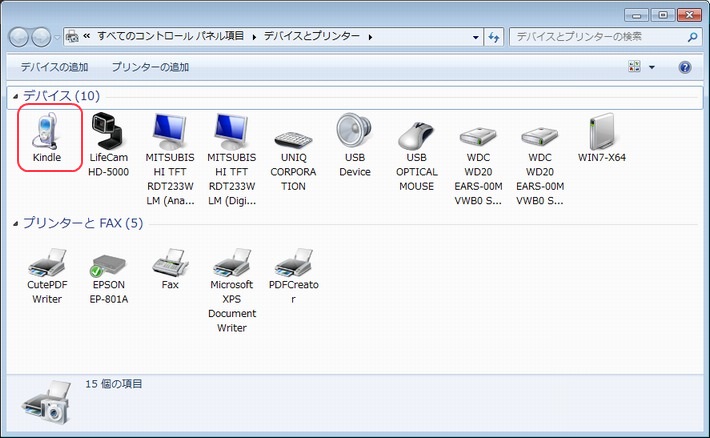Select the EPSON EP-801A printer

click(x=109, y=265)
